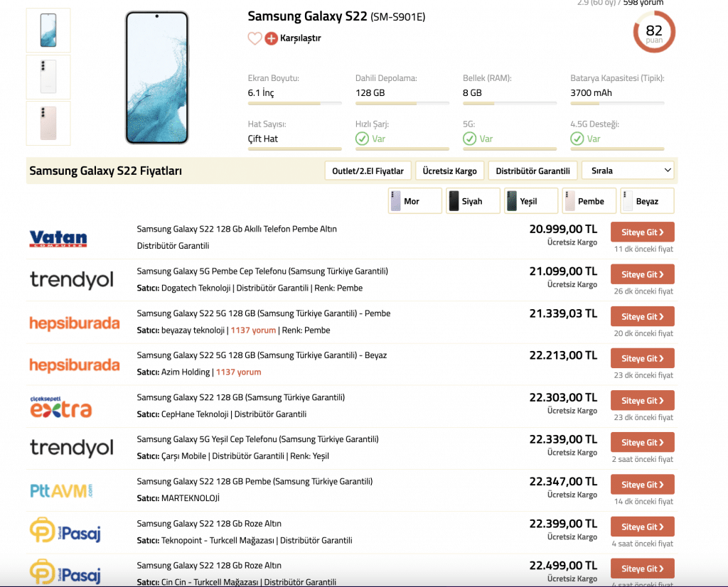Image resolution: width=728 pixels, height=587 pixels.
Task: Click the PttAVM store logo
Action: click(x=61, y=490)
